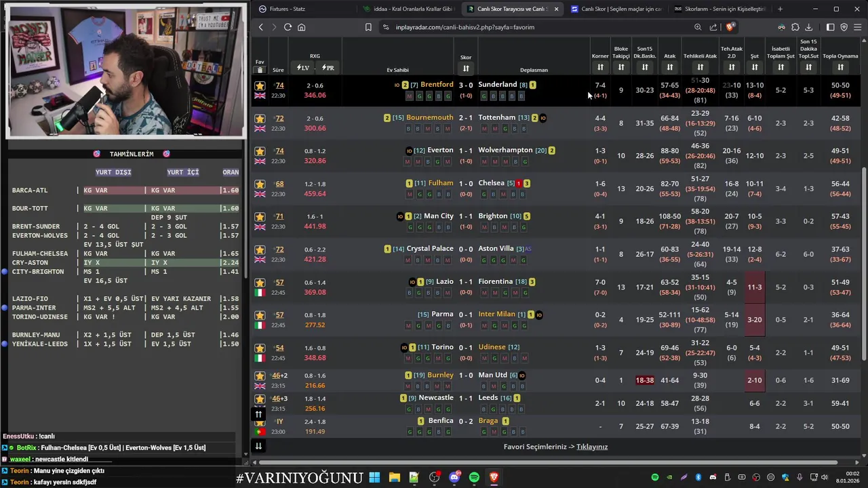This screenshot has width=868, height=488.
Task: Follow the Tıklayınız link
Action: (x=592, y=447)
